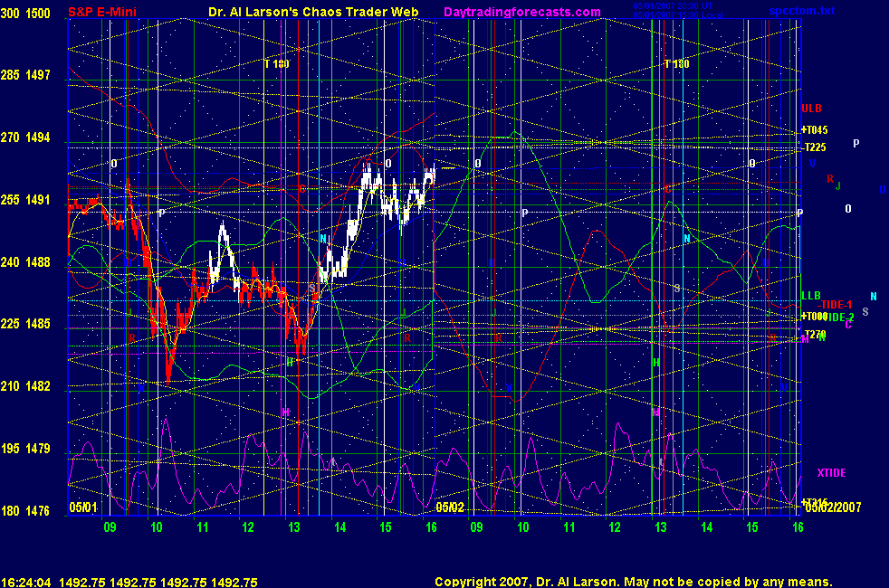Image resolution: width=889 pixels, height=588 pixels.
Task: Click the yellow "T270" line label
Action: pos(816,334)
